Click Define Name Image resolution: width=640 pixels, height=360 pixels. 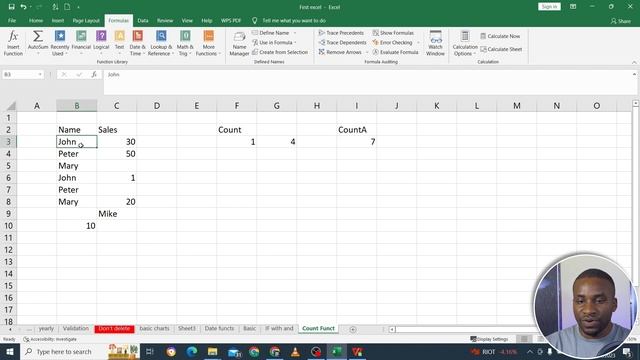click(x=271, y=33)
